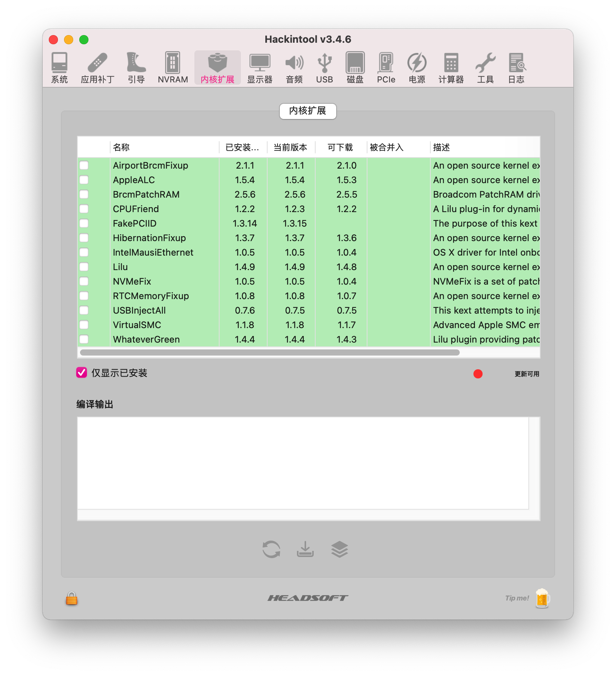
Task: Click the refresh kexts icon
Action: click(271, 549)
